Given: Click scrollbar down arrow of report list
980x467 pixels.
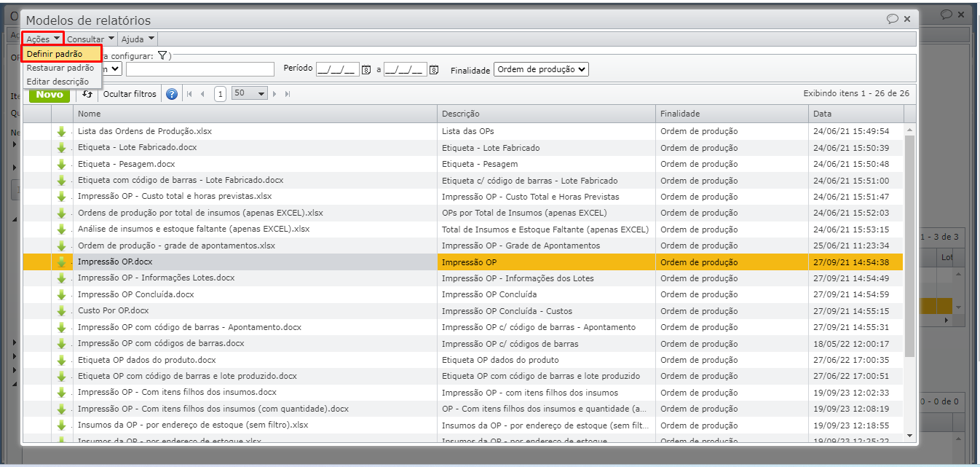Looking at the screenshot, I should tap(909, 435).
